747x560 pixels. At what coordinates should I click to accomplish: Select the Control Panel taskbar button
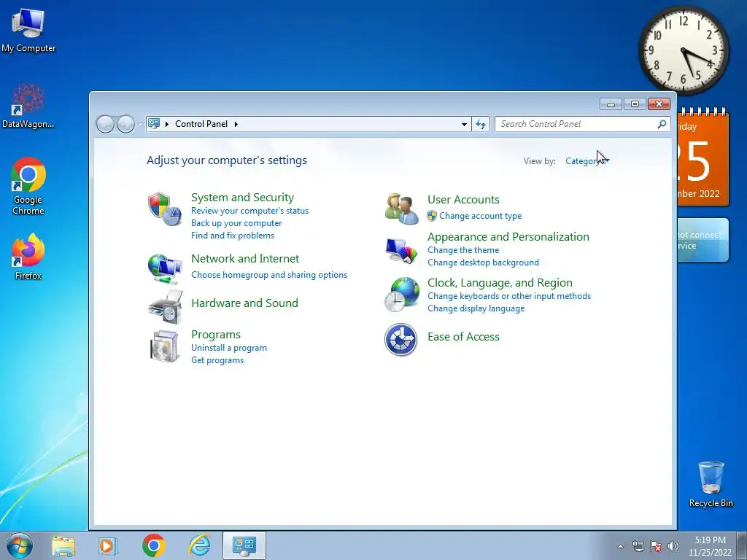[244, 545]
